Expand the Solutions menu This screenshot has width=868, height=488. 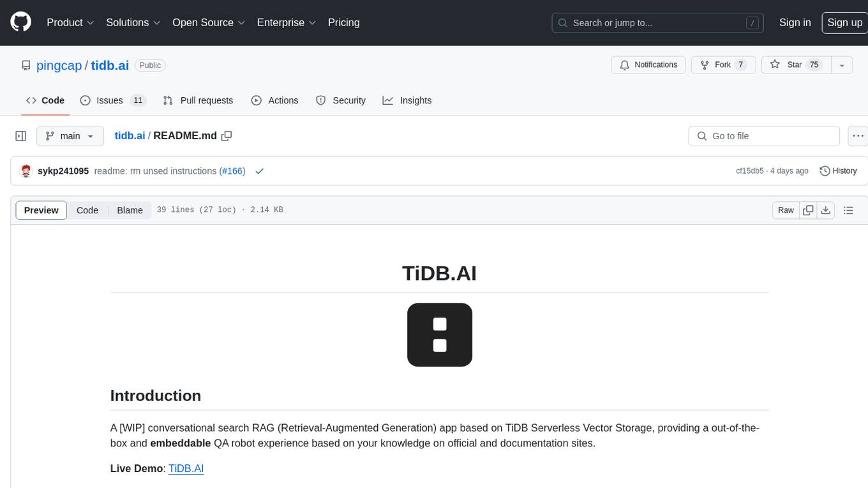tap(133, 22)
